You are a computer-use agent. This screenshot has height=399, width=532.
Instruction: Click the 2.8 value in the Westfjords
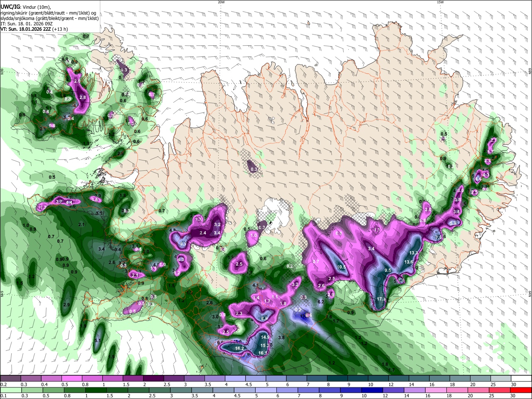coord(82,97)
